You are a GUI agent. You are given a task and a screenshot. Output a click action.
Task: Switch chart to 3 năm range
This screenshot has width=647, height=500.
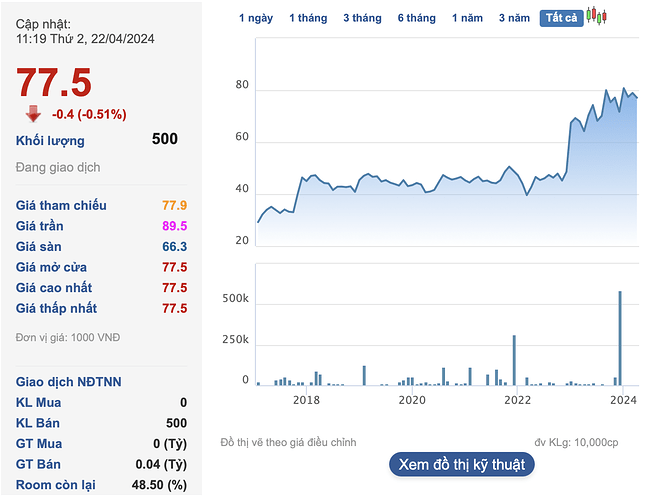pos(514,18)
